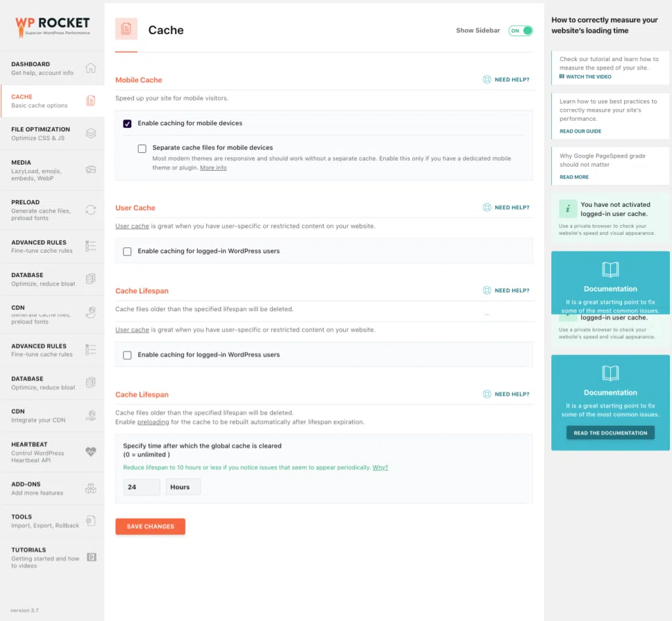Click the Add-ons sidebar icon

(91, 488)
